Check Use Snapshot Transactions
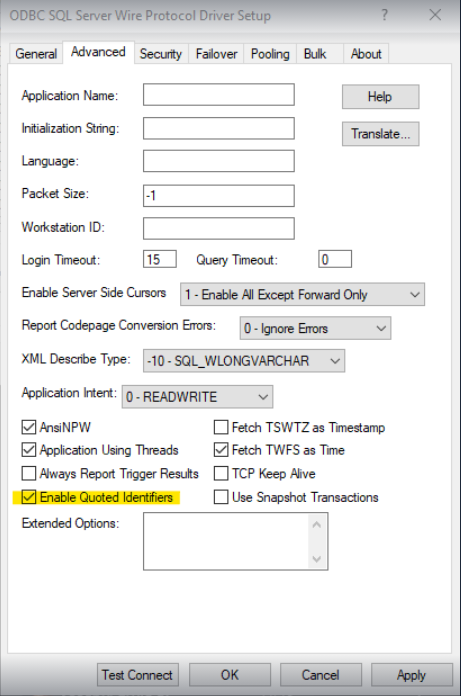 [221, 497]
